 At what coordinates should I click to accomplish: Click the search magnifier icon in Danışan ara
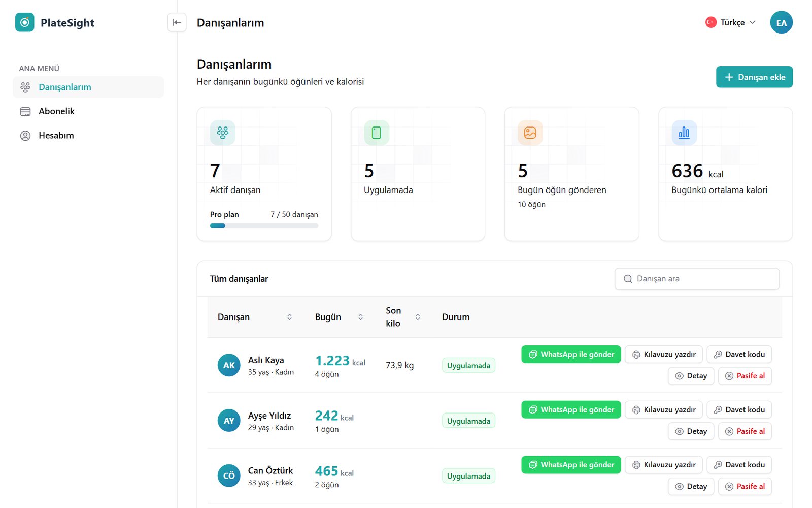(628, 279)
